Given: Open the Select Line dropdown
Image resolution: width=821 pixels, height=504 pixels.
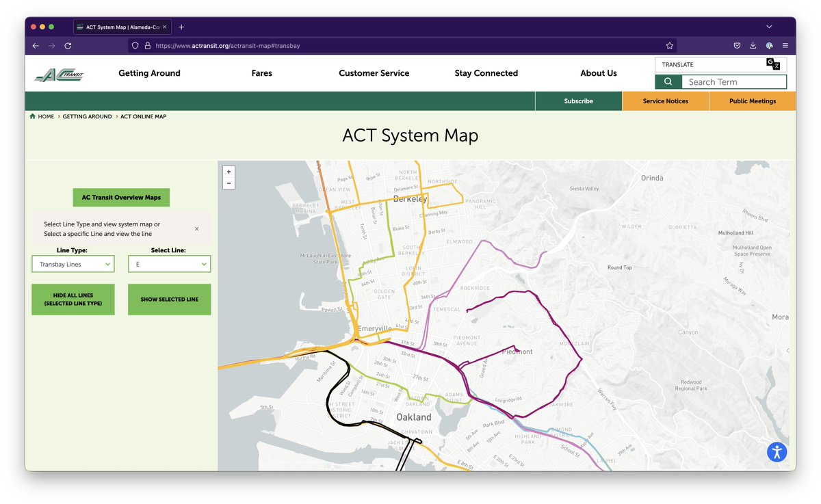Looking at the screenshot, I should [x=169, y=264].
